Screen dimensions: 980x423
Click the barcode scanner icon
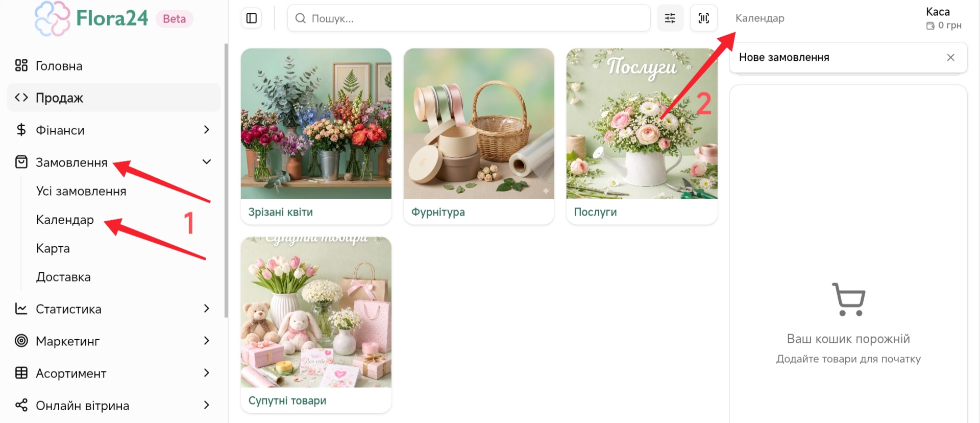(x=703, y=18)
